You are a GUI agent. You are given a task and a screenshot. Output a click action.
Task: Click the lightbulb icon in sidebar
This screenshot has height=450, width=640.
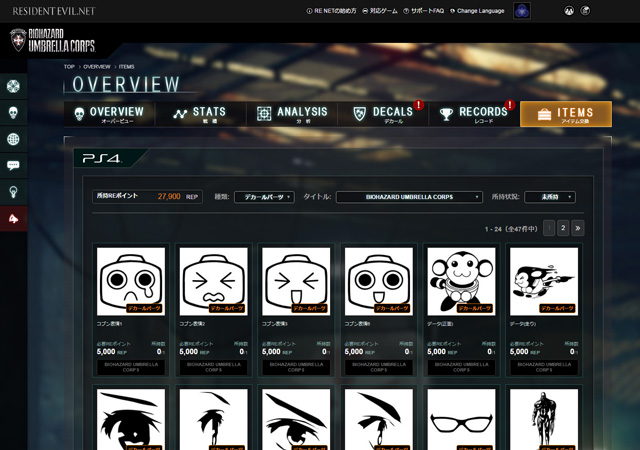click(13, 192)
